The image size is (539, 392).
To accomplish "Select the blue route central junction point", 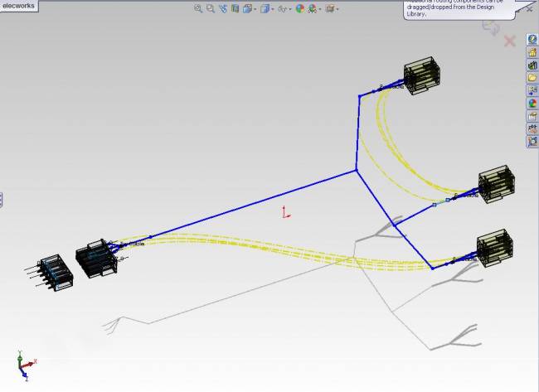I will (x=356, y=170).
